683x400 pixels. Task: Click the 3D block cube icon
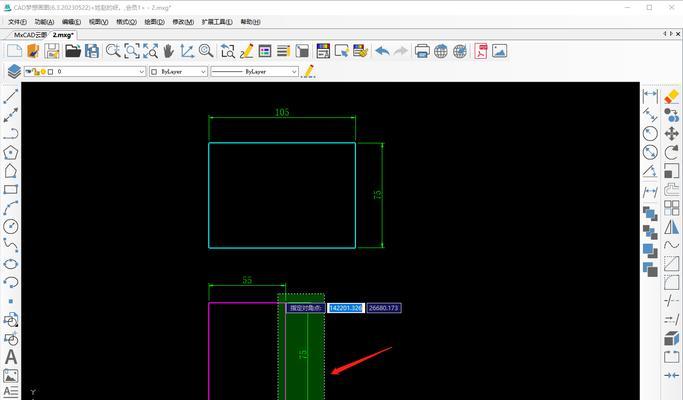coord(672,338)
